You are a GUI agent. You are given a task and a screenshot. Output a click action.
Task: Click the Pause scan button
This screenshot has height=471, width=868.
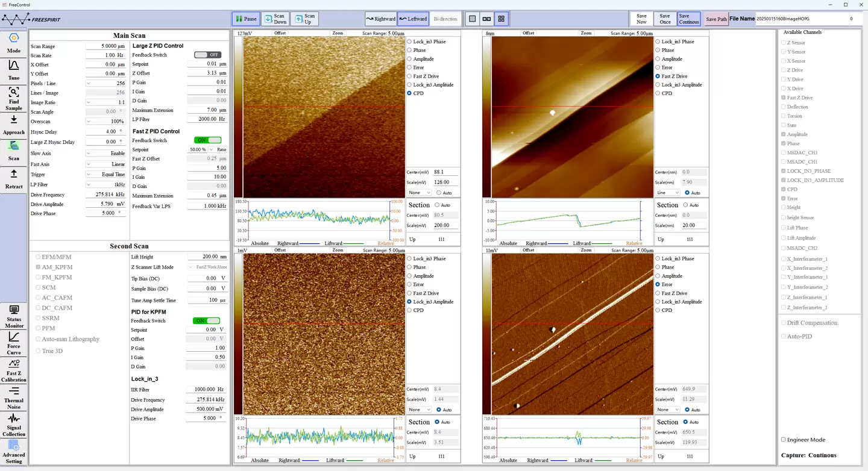tap(246, 19)
